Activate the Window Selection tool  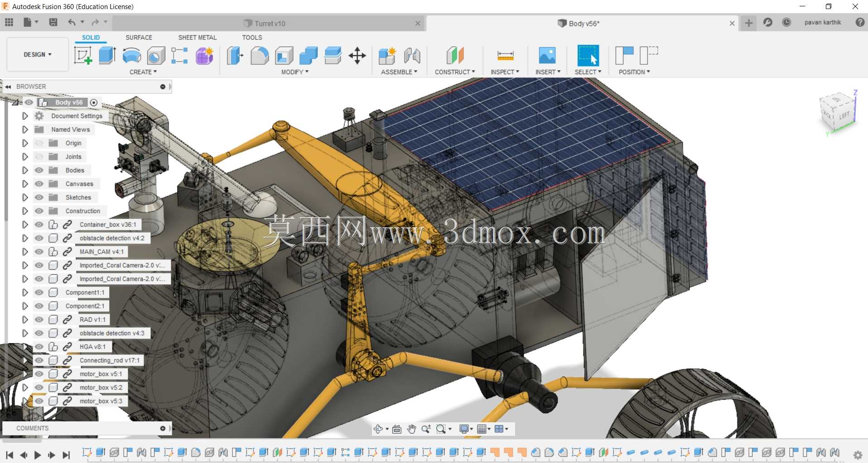pos(588,56)
